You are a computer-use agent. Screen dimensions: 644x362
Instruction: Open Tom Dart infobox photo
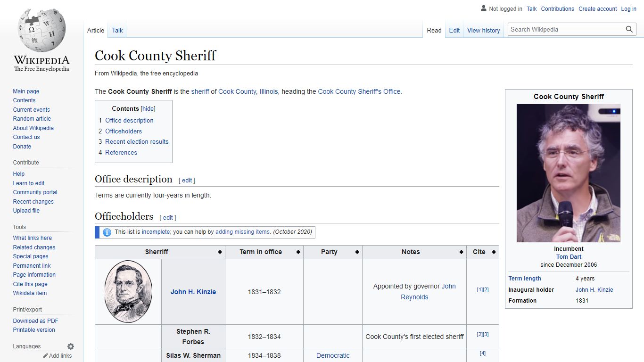569,173
